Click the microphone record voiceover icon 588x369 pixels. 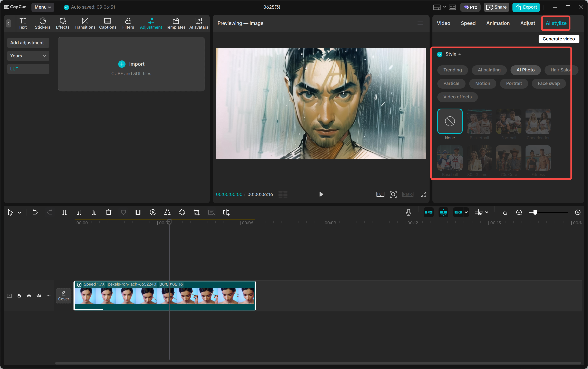point(409,212)
